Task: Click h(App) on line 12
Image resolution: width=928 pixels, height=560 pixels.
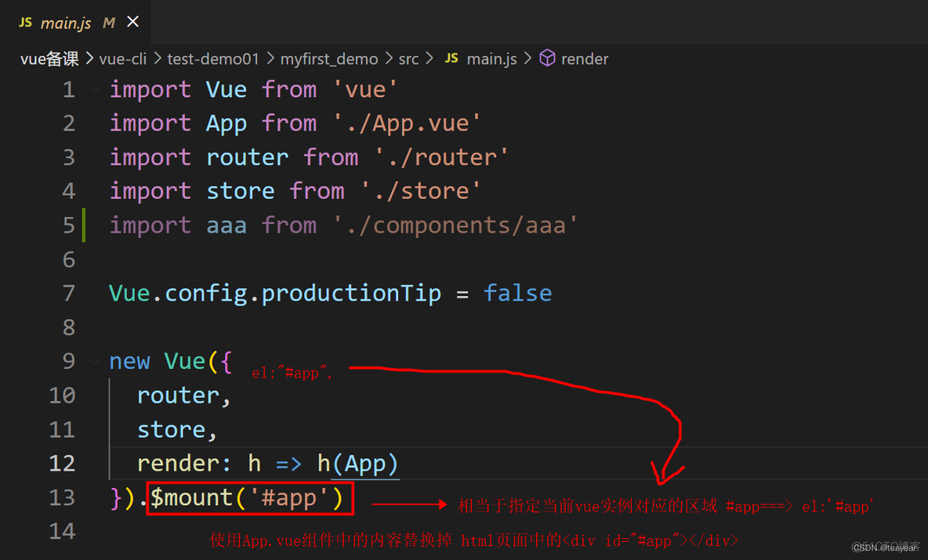Action: [358, 464]
